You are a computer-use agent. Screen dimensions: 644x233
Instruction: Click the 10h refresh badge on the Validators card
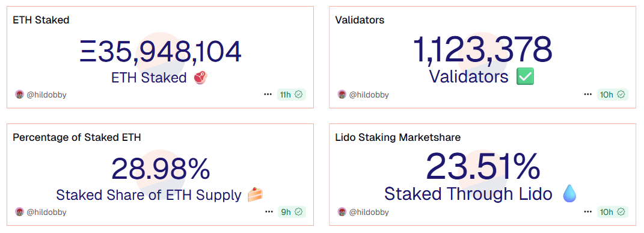click(613, 95)
